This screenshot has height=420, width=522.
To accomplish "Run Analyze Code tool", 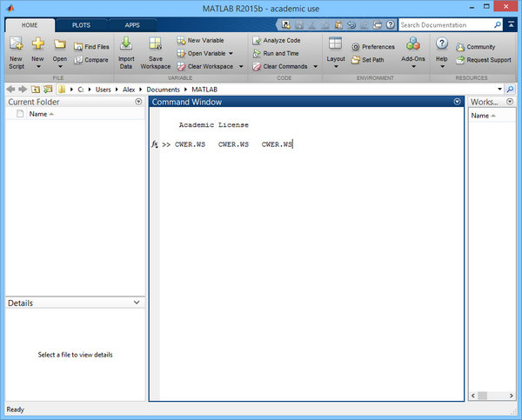I will 276,40.
